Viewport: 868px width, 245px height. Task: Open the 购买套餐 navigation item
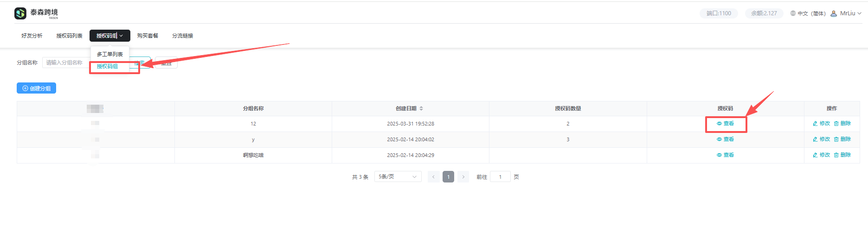coord(148,36)
